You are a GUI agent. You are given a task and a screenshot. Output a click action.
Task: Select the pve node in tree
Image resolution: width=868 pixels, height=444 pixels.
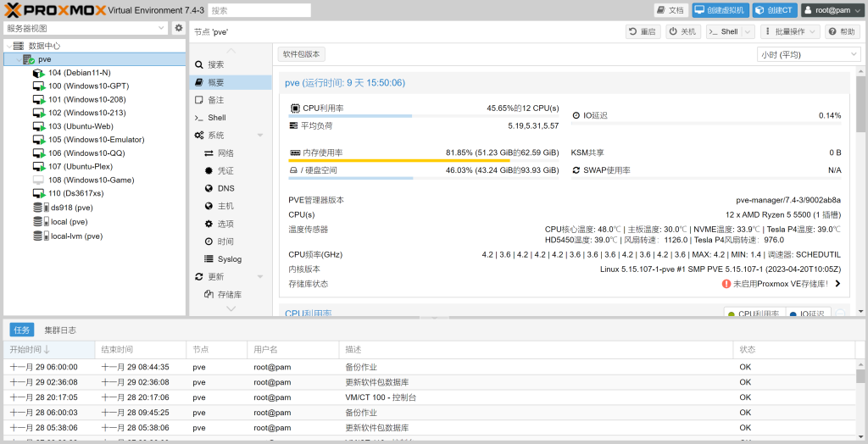pos(95,59)
